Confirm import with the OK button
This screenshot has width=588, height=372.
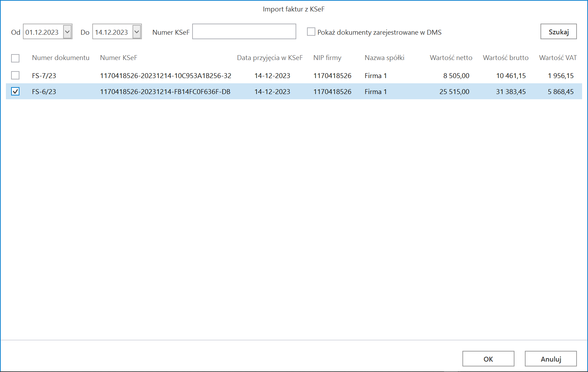point(488,359)
